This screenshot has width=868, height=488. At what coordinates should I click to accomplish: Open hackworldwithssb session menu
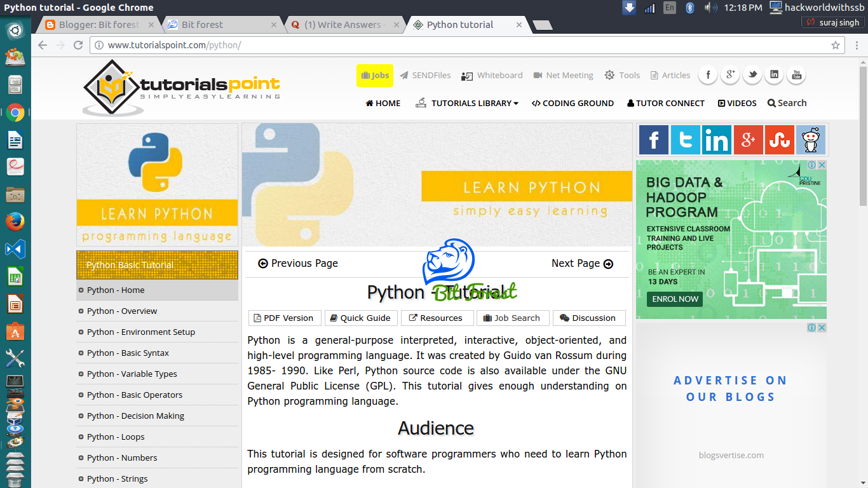[x=818, y=8]
